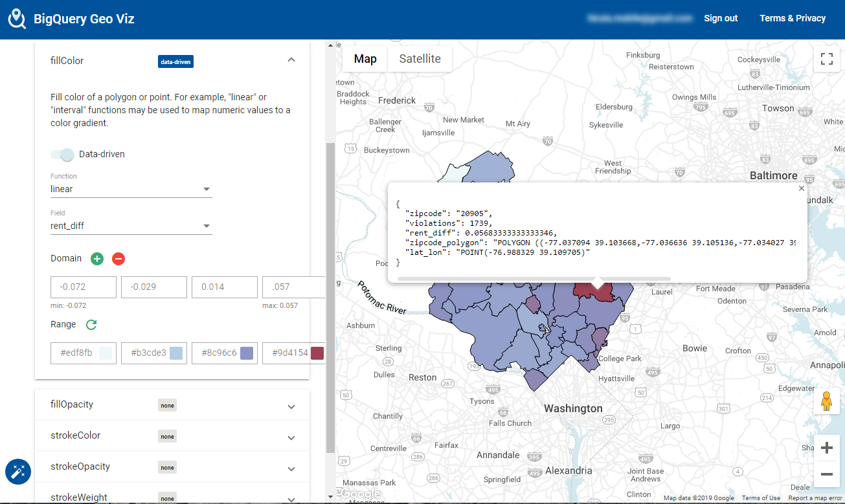This screenshot has height=504, width=845.
Task: Click the strokeWeight section title
Action: click(79, 498)
